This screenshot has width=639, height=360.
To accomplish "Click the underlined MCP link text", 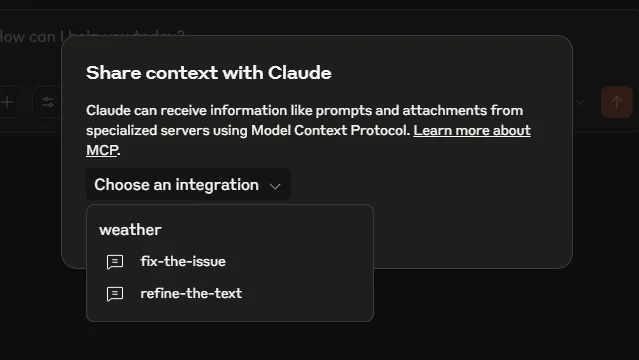I will 102,150.
